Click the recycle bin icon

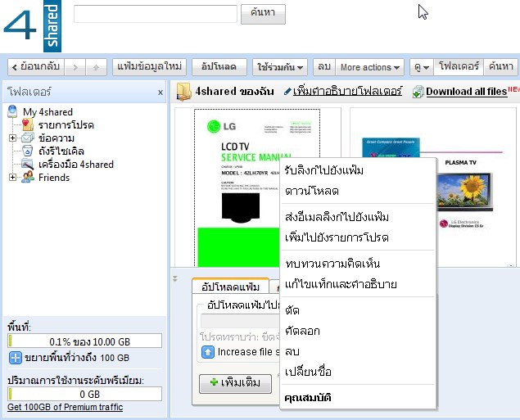28,151
